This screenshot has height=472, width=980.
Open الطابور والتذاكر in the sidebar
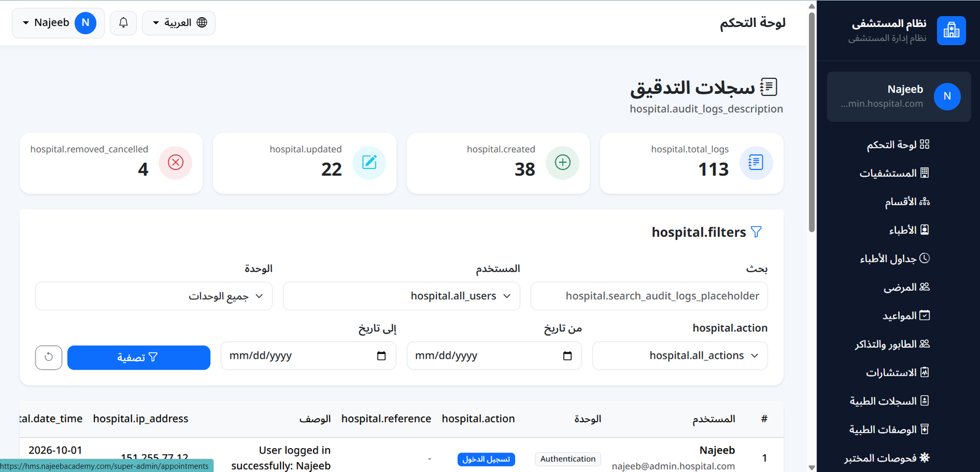[892, 344]
